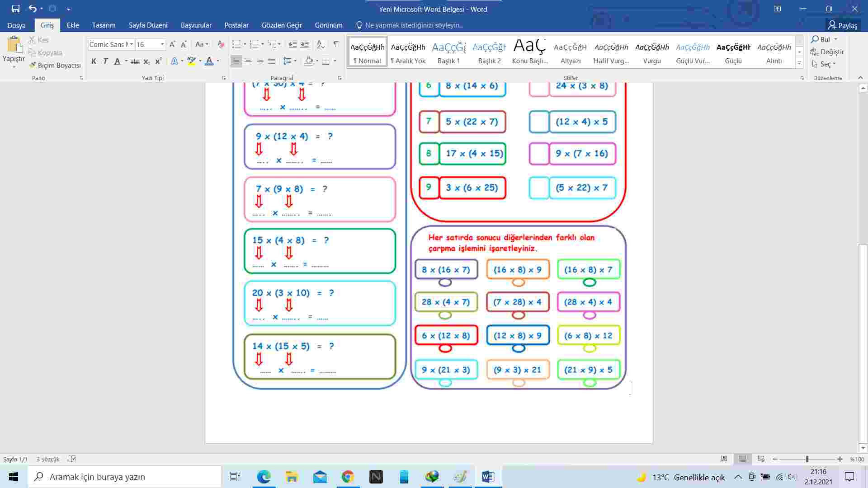Increase font size with the larger A icon
The height and width of the screenshot is (488, 868).
pyautogui.click(x=172, y=44)
